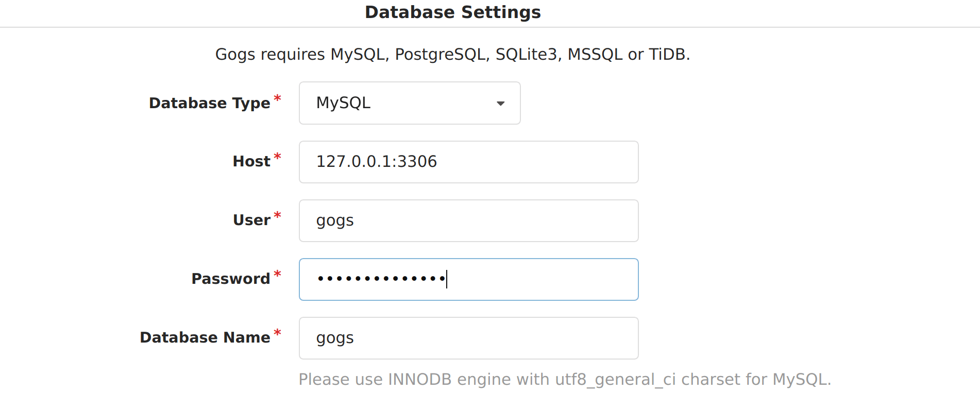Click the Password label
This screenshot has width=980, height=409.
[x=230, y=279]
